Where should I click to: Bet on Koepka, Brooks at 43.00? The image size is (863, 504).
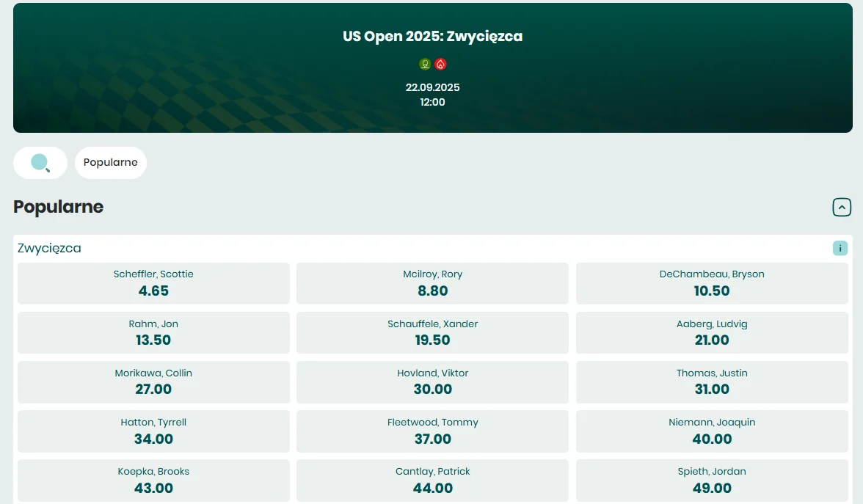153,480
